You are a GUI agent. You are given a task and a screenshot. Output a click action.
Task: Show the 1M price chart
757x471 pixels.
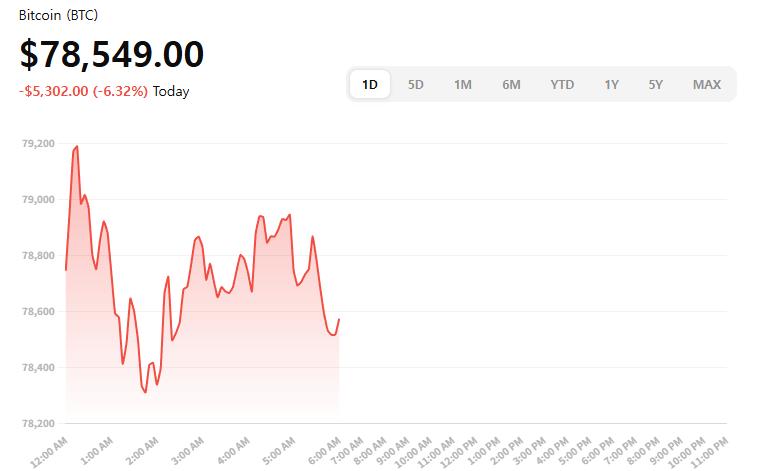coord(462,85)
